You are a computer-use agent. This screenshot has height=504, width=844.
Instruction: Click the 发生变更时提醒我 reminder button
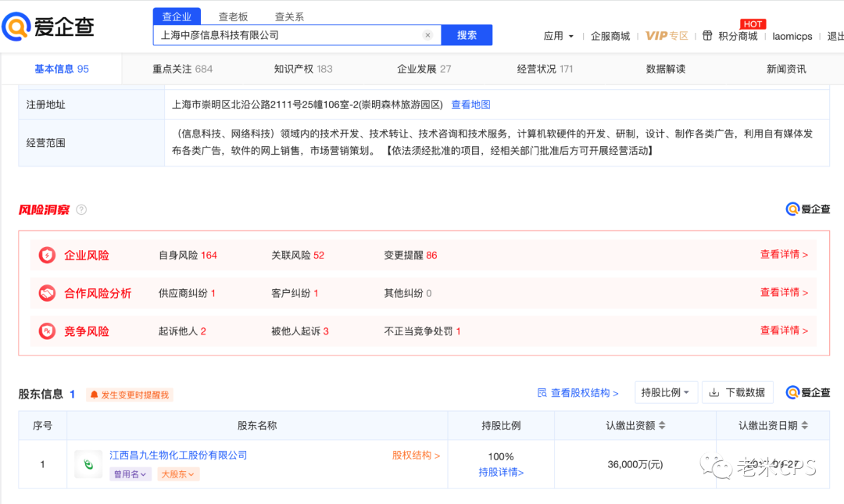(130, 395)
